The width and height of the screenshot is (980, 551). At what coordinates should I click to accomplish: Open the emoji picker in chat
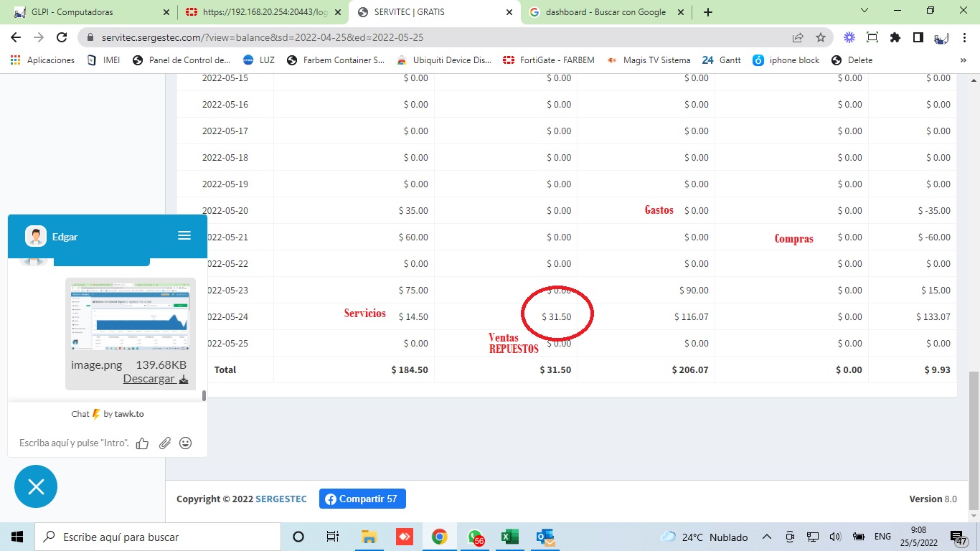tap(186, 443)
